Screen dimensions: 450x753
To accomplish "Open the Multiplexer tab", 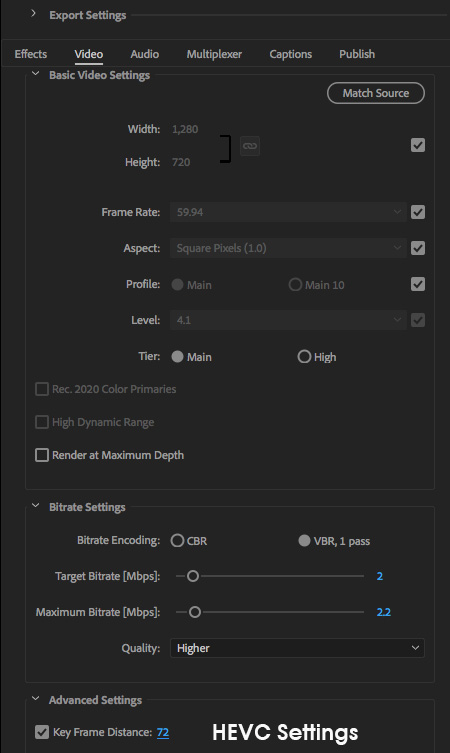I will pyautogui.click(x=214, y=54).
